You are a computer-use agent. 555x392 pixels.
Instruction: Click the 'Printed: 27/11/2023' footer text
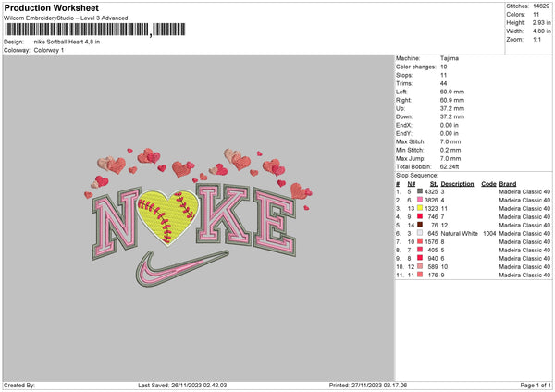tap(368, 385)
